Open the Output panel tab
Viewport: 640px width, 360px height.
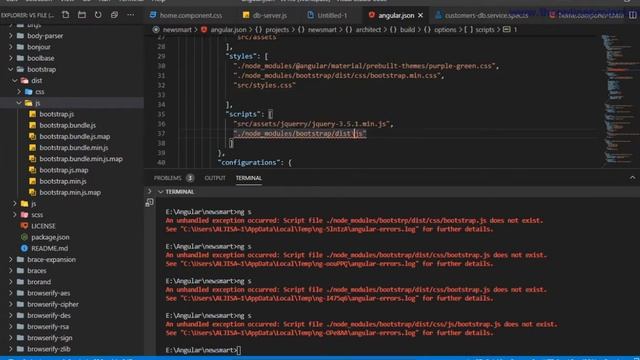(215, 178)
